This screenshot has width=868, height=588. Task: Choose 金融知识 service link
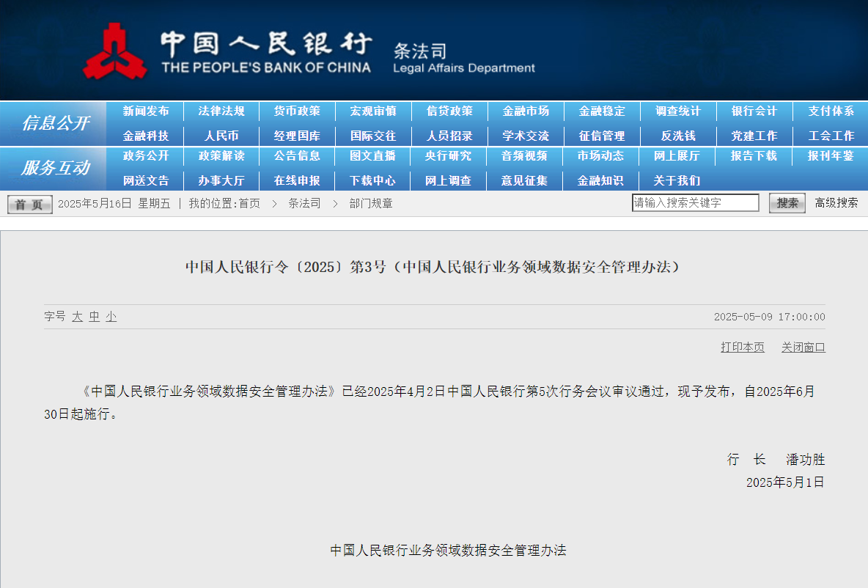coord(600,181)
